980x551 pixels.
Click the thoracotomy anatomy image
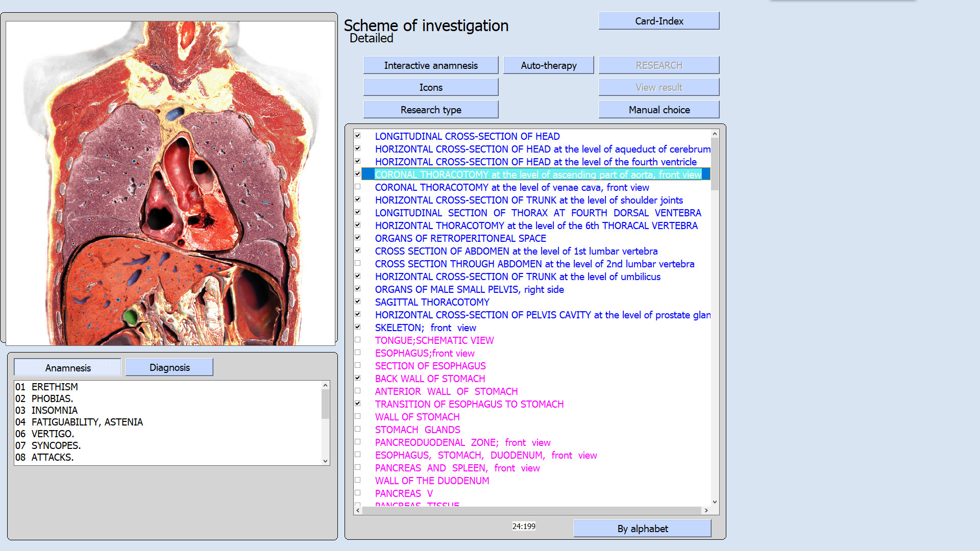[170, 184]
